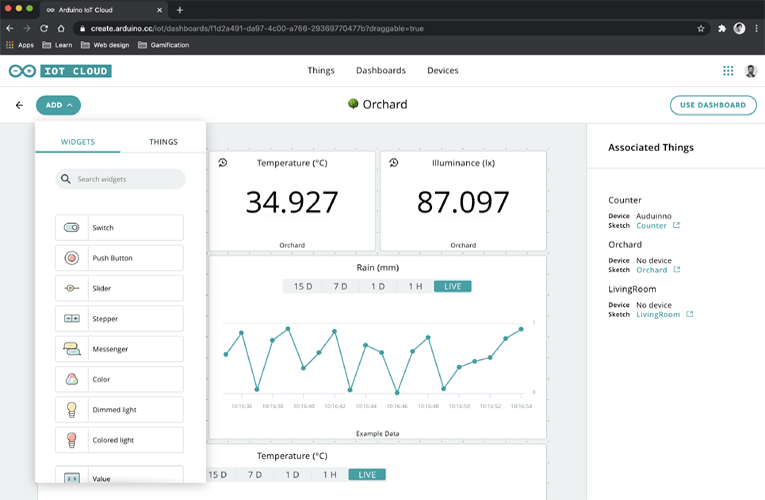Image resolution: width=765 pixels, height=500 pixels.
Task: Open the Web design bookmarks folder
Action: [x=105, y=45]
